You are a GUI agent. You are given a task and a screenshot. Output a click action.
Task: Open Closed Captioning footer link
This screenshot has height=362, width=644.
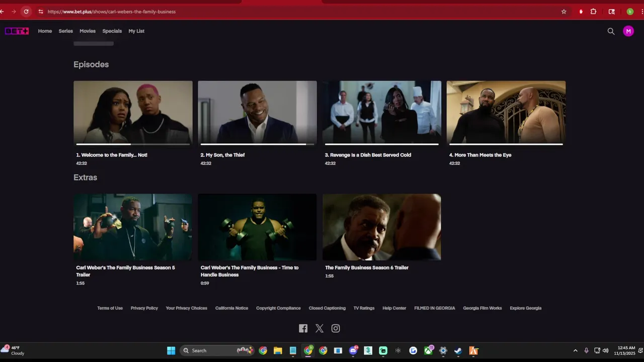pyautogui.click(x=327, y=308)
